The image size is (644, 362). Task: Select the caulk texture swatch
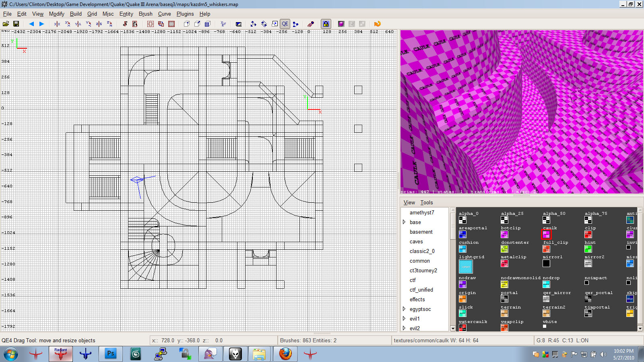point(546,234)
